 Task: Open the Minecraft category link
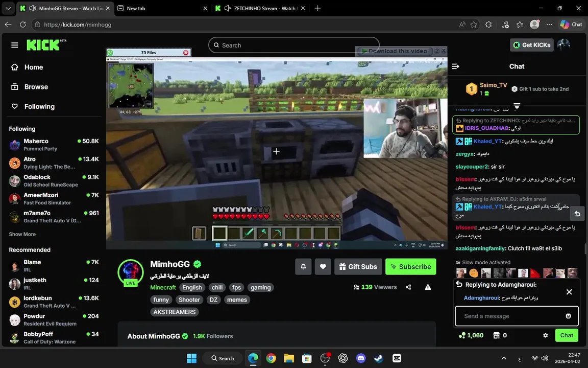coord(163,287)
